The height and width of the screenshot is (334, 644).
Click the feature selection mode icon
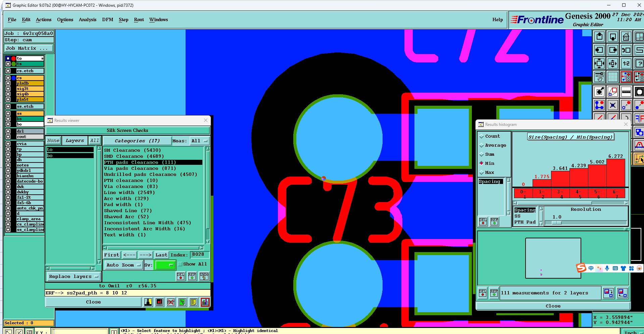[626, 77]
